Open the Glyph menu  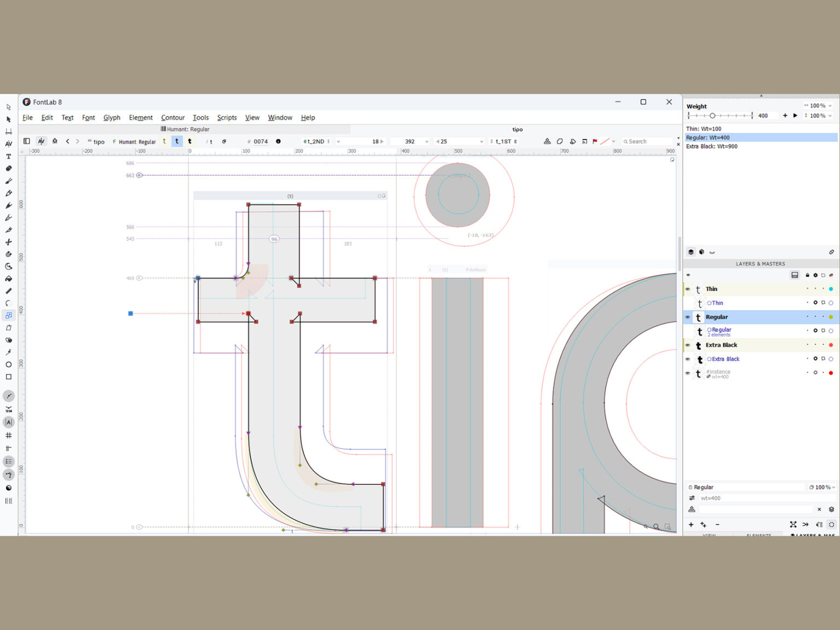click(x=112, y=118)
